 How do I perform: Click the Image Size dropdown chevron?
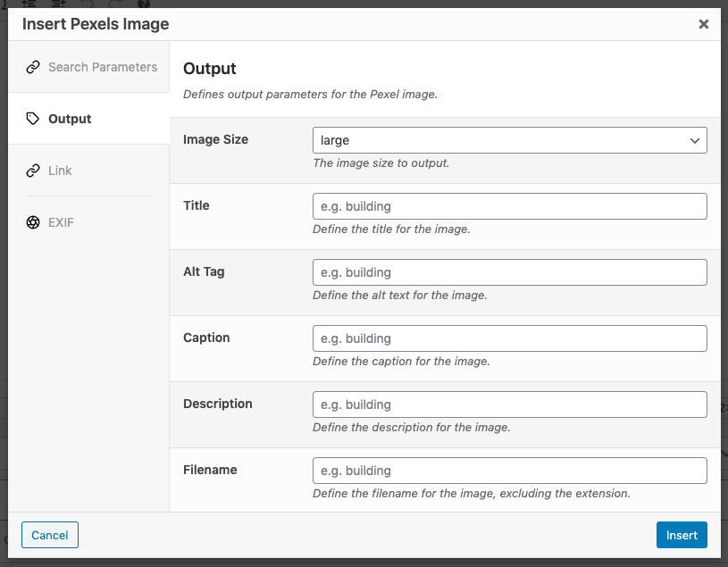click(x=695, y=140)
